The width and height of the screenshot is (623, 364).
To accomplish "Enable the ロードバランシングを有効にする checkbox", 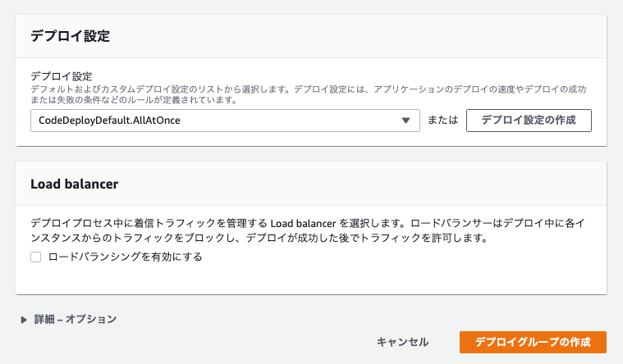I will click(x=36, y=257).
